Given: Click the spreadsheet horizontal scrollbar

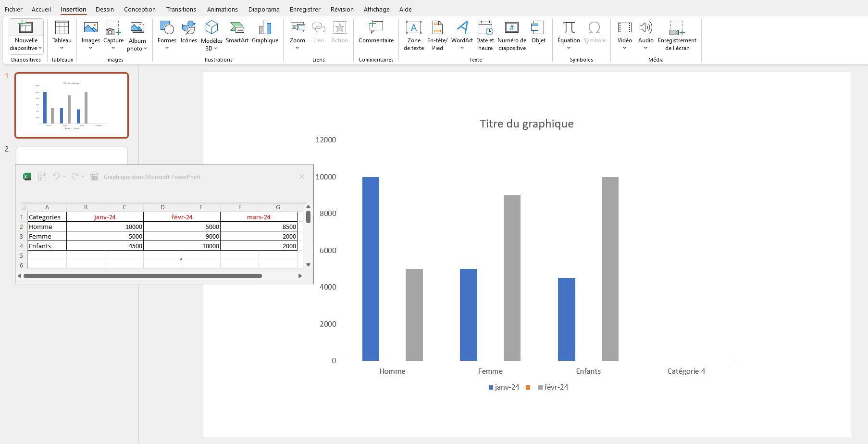Looking at the screenshot, I should pyautogui.click(x=143, y=276).
